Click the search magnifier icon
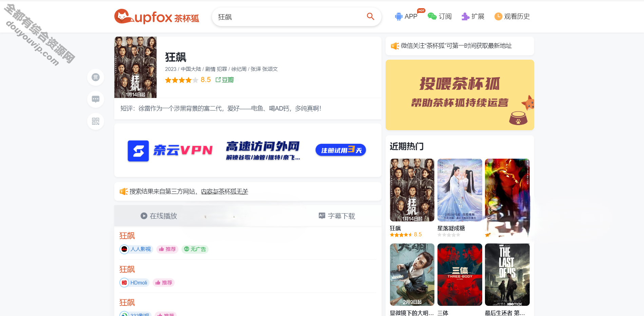 point(370,16)
